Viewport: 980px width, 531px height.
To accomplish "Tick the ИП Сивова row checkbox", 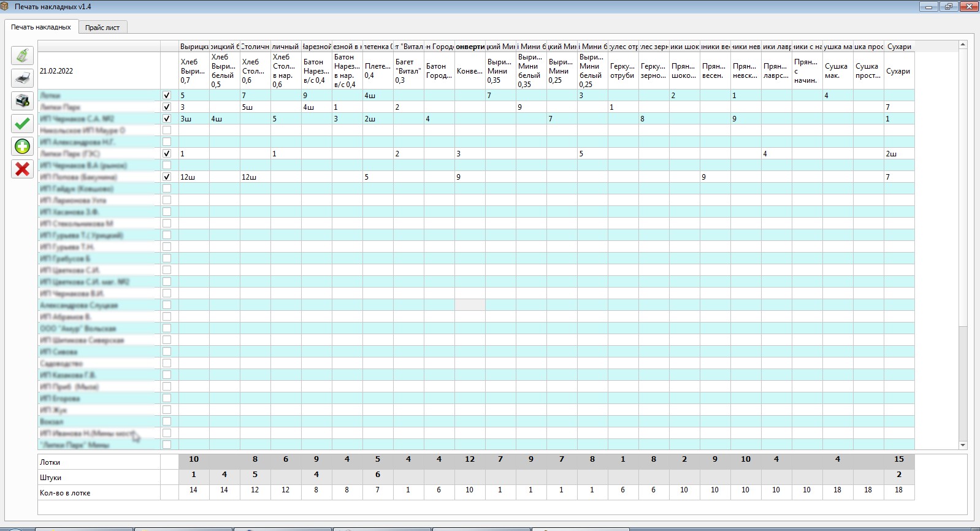I will (x=166, y=351).
